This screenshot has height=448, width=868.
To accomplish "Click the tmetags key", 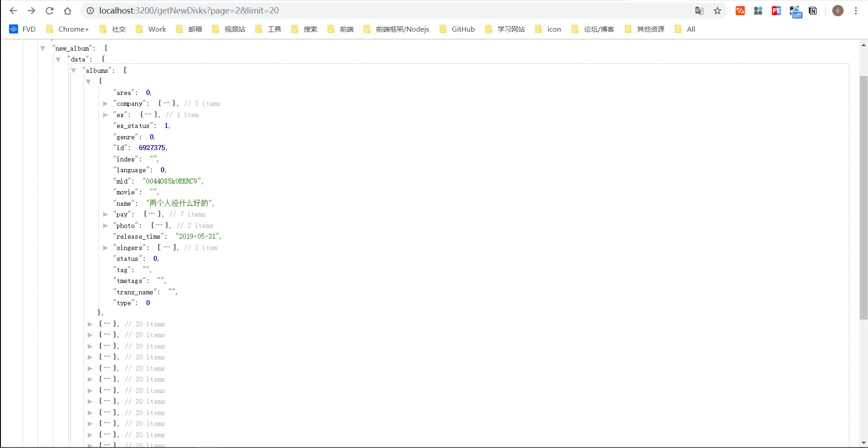I will (x=129, y=281).
